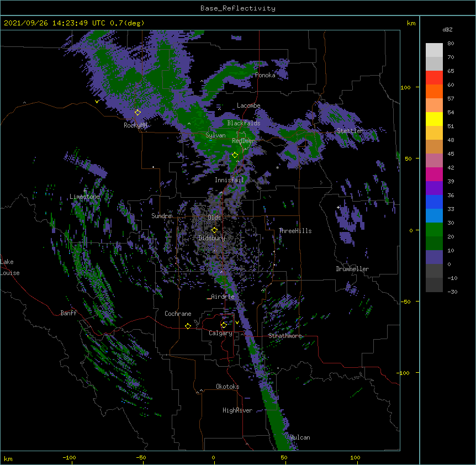
Task: Click the yellow diamond marker above Calgary label
Action: point(224,325)
